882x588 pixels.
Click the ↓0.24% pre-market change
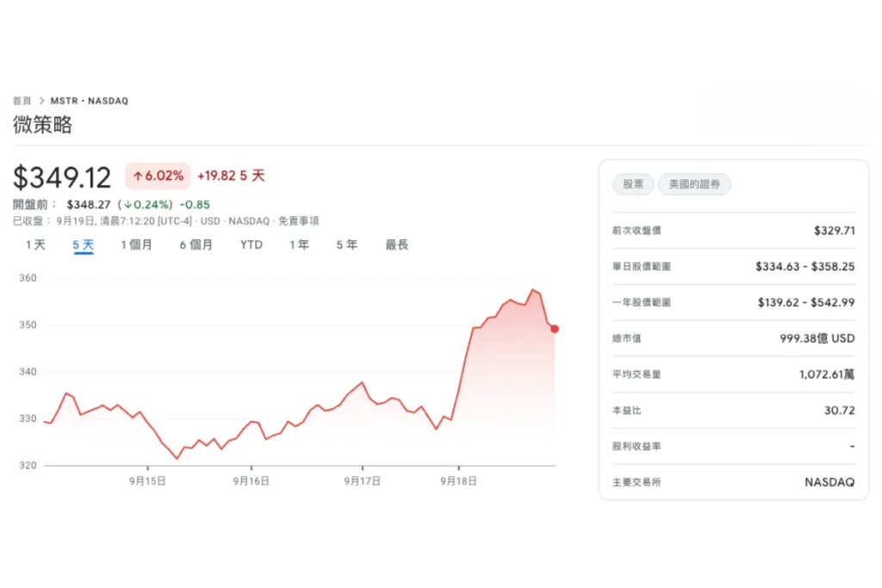(145, 205)
